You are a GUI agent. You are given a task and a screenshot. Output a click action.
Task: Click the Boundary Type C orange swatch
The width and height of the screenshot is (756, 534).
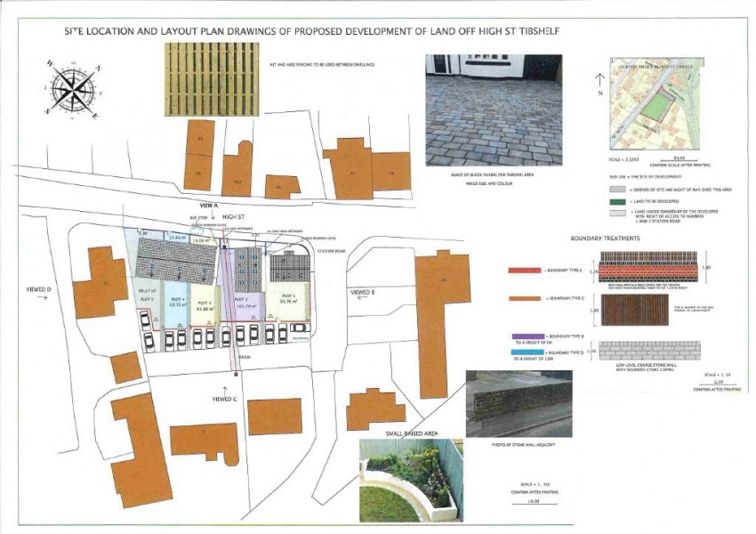pyautogui.click(x=525, y=298)
